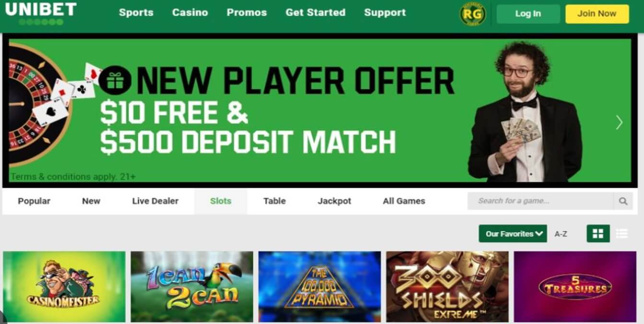This screenshot has height=324, width=644.
Task: Open the Promos page
Action: click(x=247, y=12)
